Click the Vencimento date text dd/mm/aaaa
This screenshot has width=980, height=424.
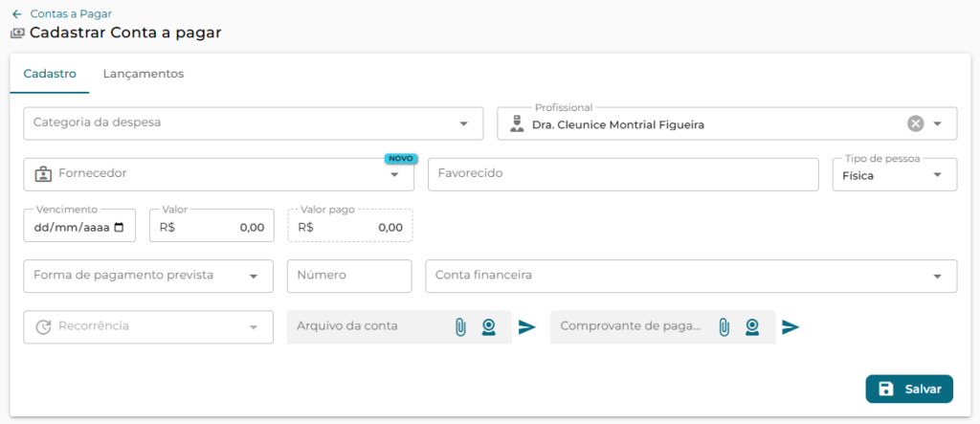pyautogui.click(x=72, y=228)
